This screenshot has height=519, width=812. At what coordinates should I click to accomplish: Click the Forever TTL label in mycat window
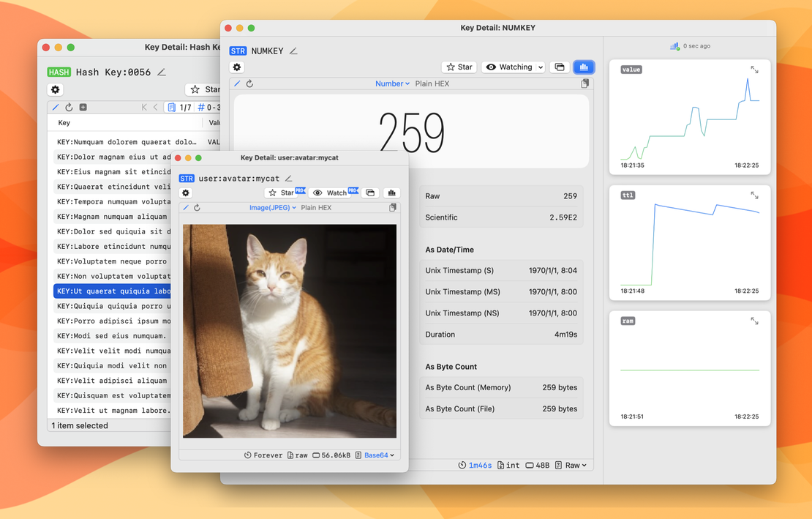pos(263,455)
